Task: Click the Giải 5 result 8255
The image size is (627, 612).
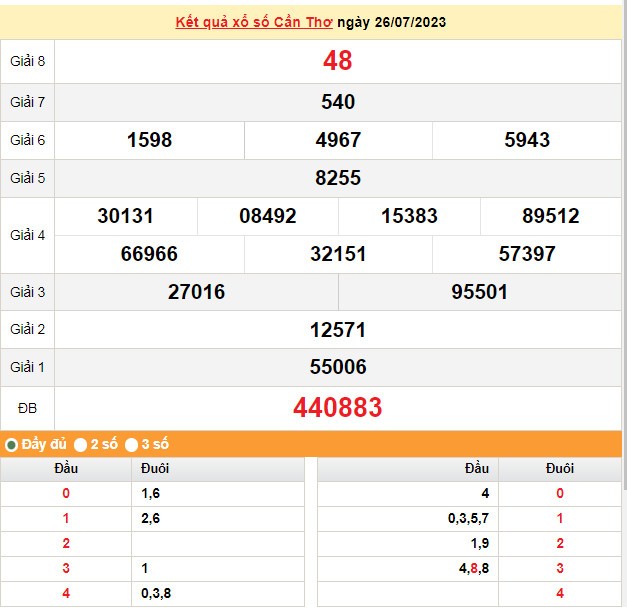Action: 337,178
